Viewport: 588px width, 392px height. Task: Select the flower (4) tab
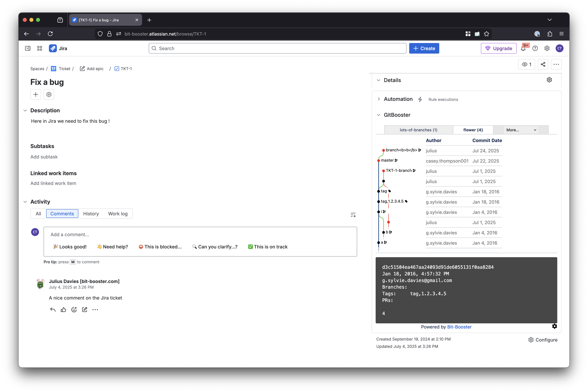point(473,130)
